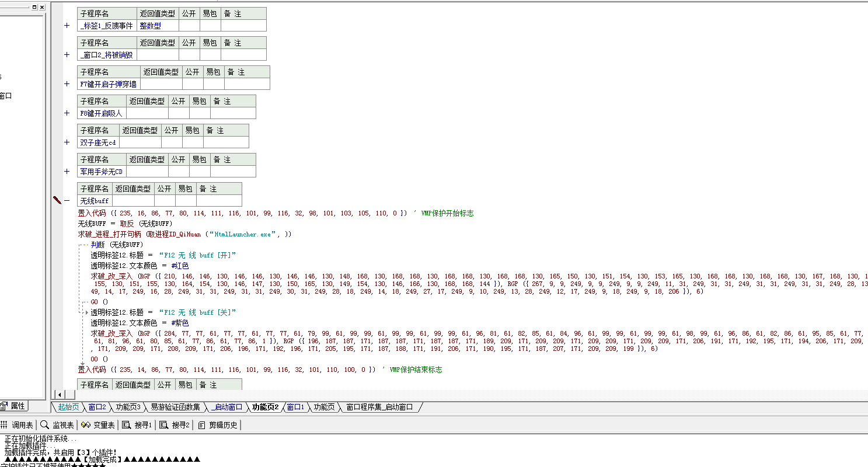The height and width of the screenshot is (467, 868).
Task: Open the 调用表 call table panel
Action: coord(18,425)
